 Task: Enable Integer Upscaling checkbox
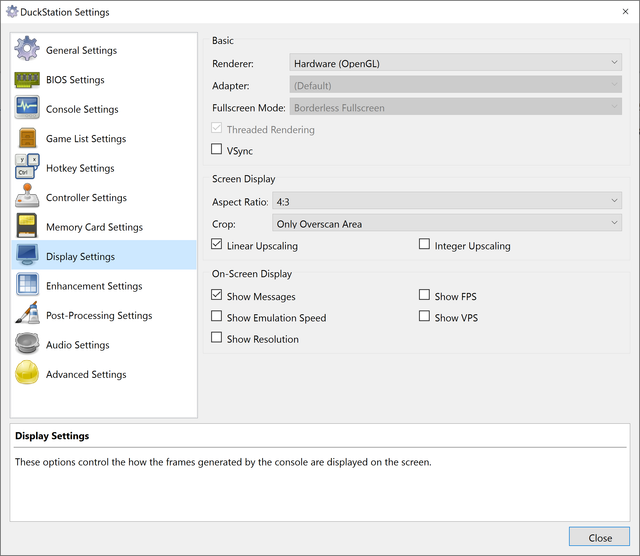[x=424, y=244]
